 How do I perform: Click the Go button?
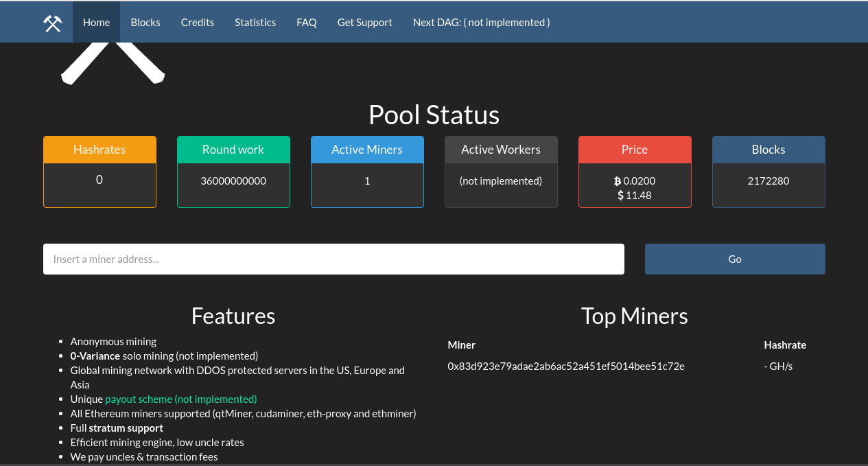click(735, 259)
